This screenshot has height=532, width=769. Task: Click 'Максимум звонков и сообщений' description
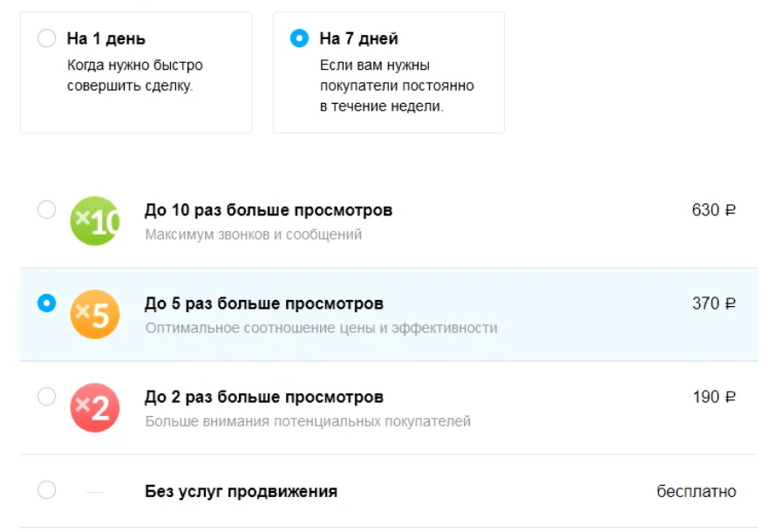click(253, 235)
